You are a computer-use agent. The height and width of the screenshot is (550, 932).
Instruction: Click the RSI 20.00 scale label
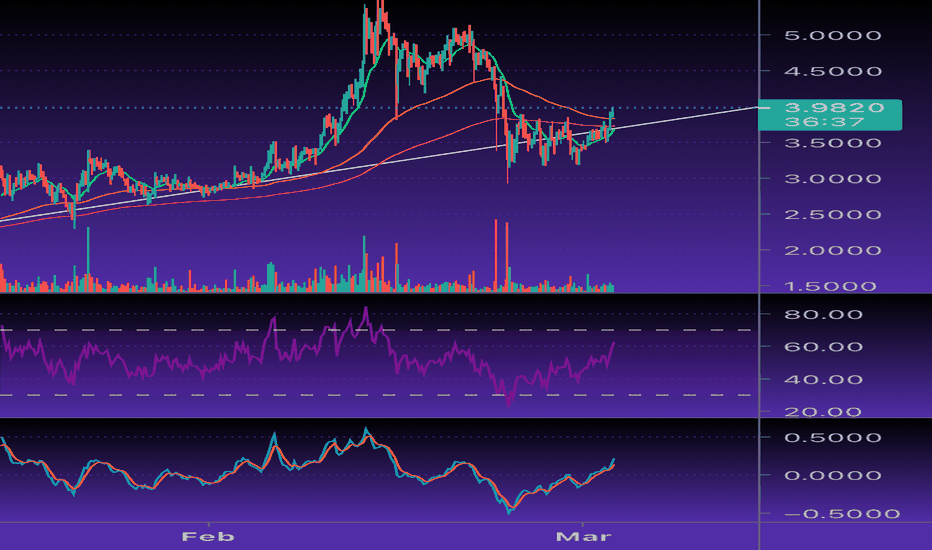pos(823,411)
